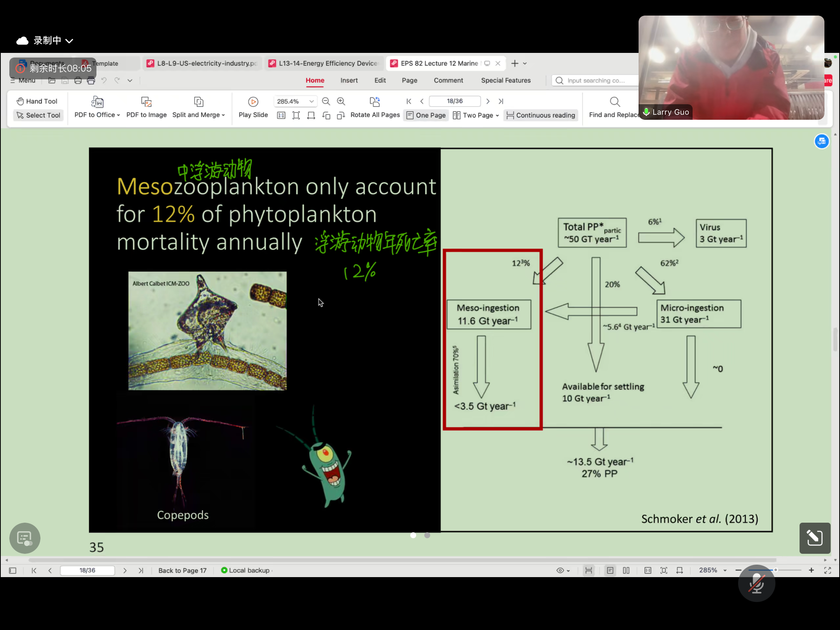Click the undo arrow icon
This screenshot has width=840, height=630.
click(x=104, y=80)
